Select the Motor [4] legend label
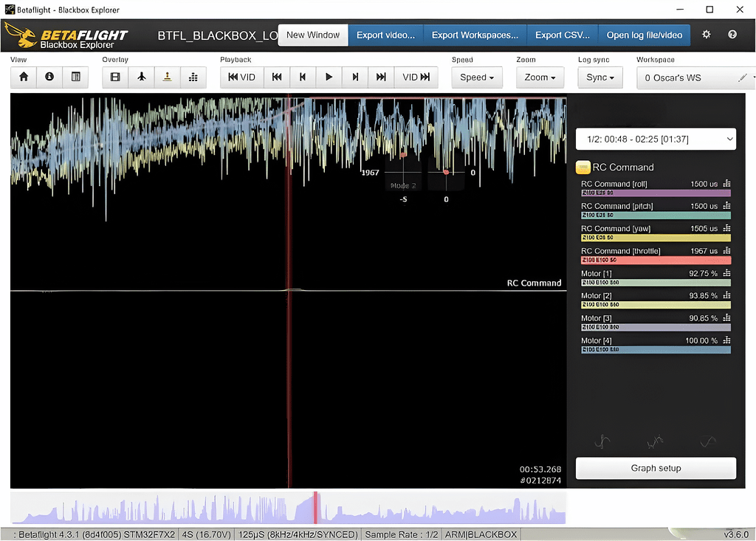 596,340
